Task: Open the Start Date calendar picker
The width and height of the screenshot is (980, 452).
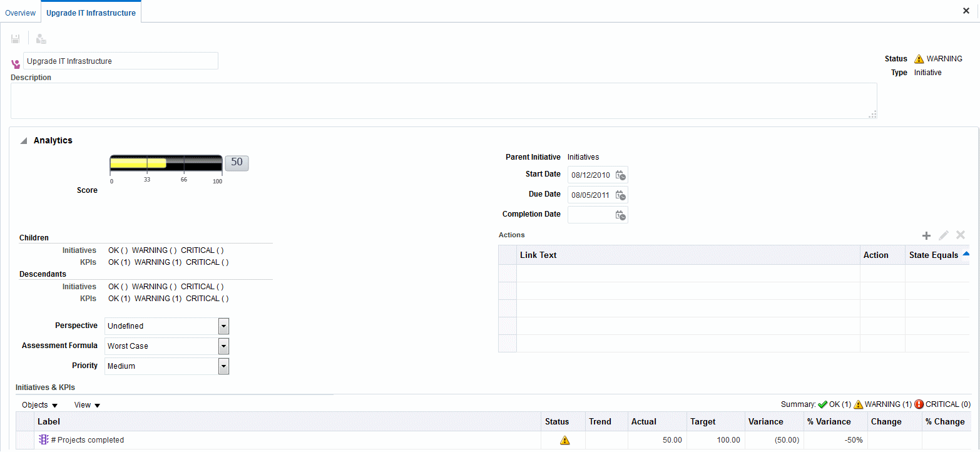Action: tap(620, 175)
